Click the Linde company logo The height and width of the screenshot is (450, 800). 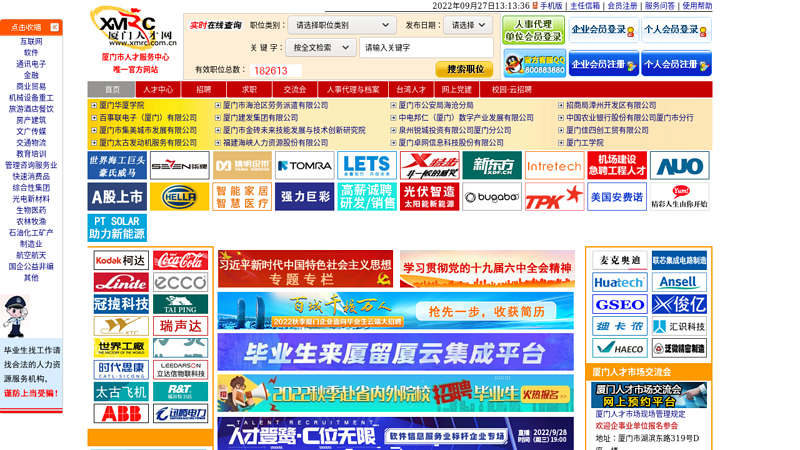pyautogui.click(x=121, y=283)
